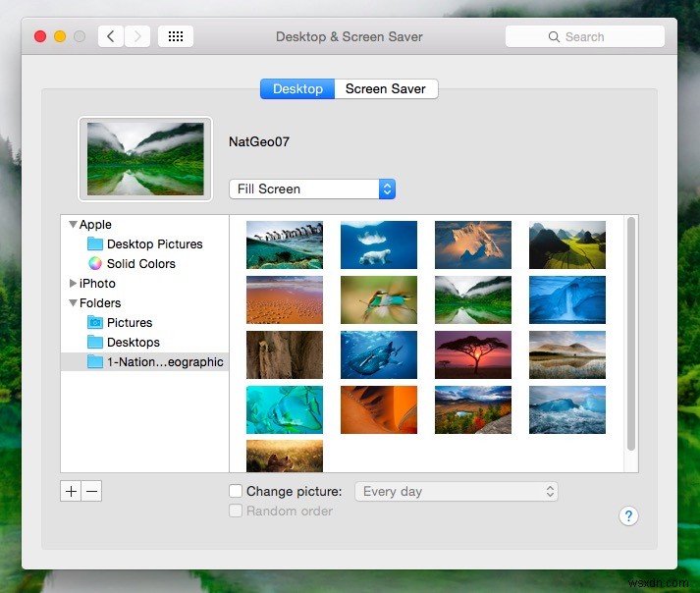The image size is (700, 593).
Task: Open the Every day interval dropdown
Action: (x=457, y=491)
